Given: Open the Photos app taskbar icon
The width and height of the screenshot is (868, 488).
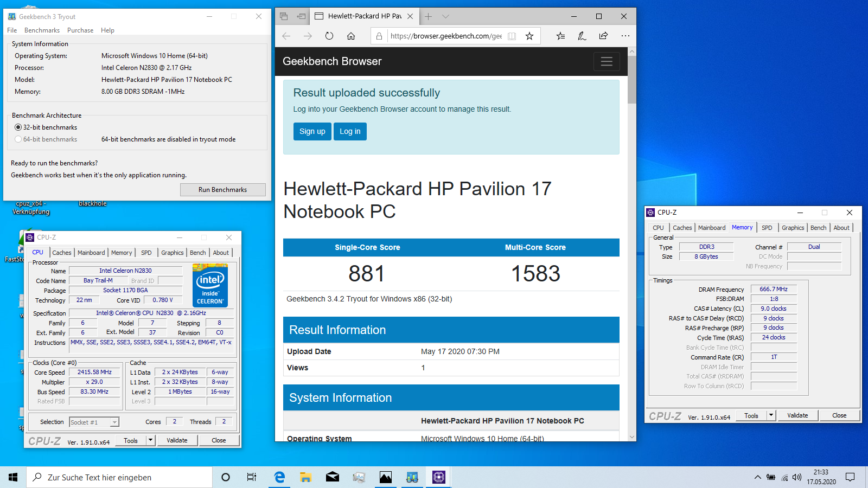Looking at the screenshot, I should click(x=386, y=477).
